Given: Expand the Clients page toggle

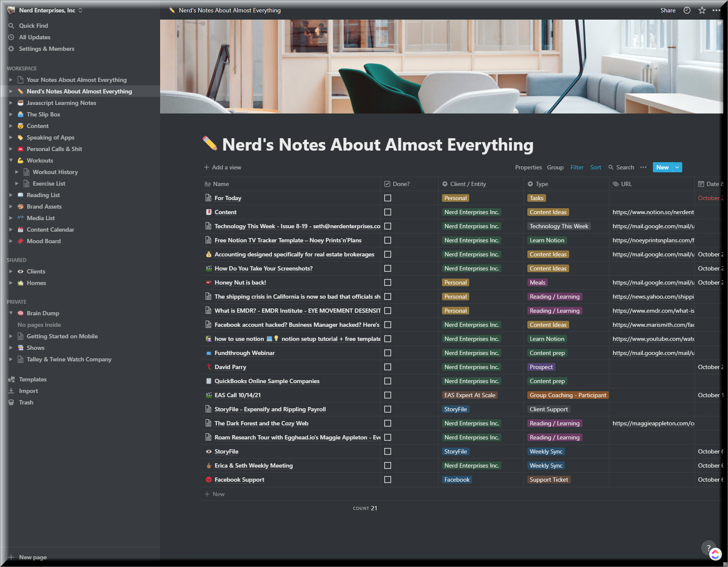Looking at the screenshot, I should [x=11, y=271].
